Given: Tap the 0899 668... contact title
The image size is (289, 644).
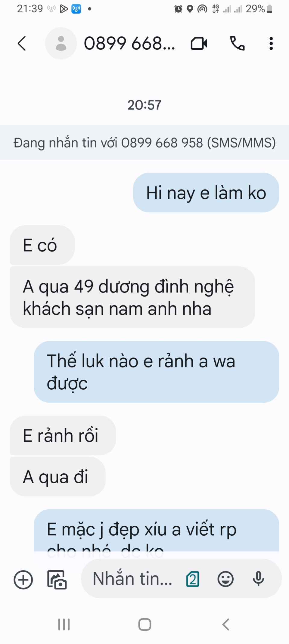Looking at the screenshot, I should [x=129, y=43].
